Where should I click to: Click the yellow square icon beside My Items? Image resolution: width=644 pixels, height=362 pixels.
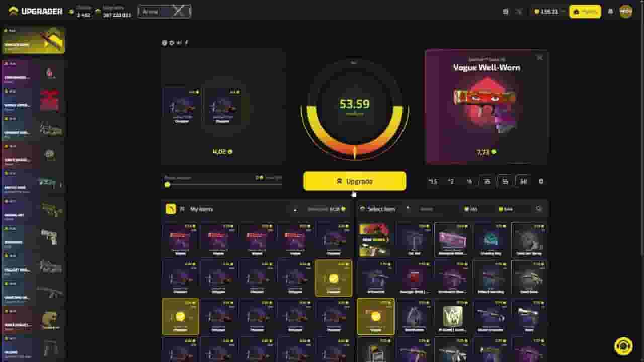tap(171, 209)
